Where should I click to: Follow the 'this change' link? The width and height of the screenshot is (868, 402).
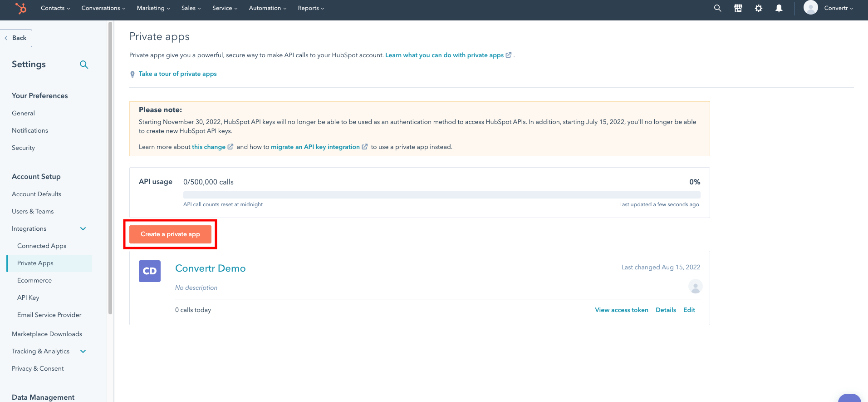tap(209, 147)
